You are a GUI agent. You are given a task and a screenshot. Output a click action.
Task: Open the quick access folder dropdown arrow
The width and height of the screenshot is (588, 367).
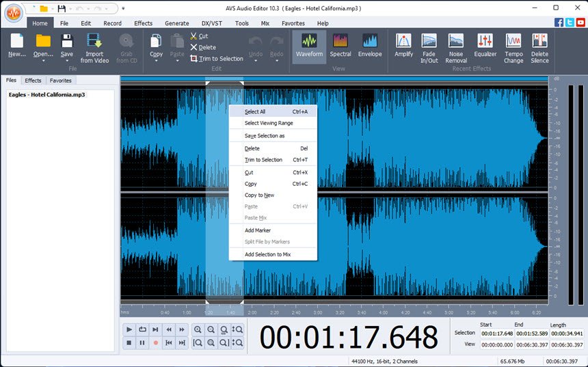click(53, 8)
